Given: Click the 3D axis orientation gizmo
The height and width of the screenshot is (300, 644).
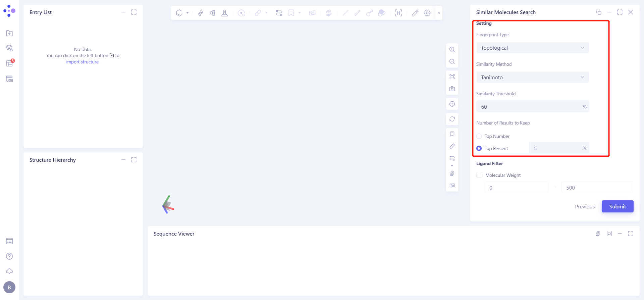Looking at the screenshot, I should coord(168,204).
